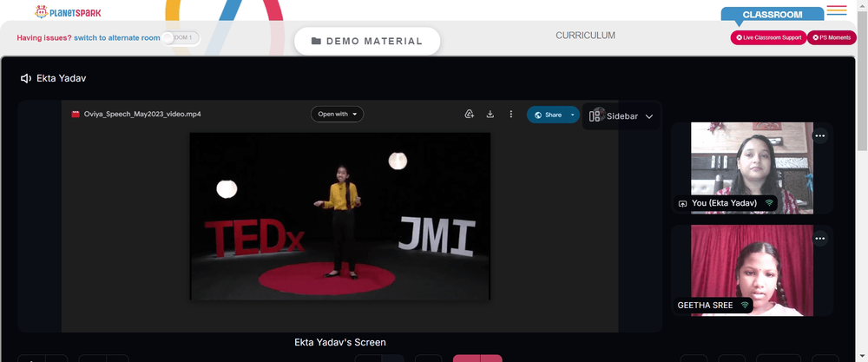Expand the Sidebar chevron
Viewport: 868px width, 362px height.
point(649,117)
